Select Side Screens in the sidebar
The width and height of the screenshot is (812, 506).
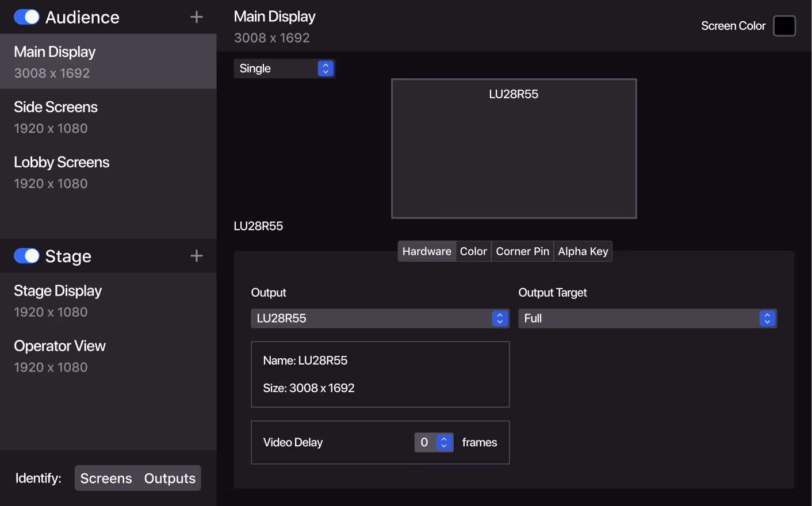[108, 117]
